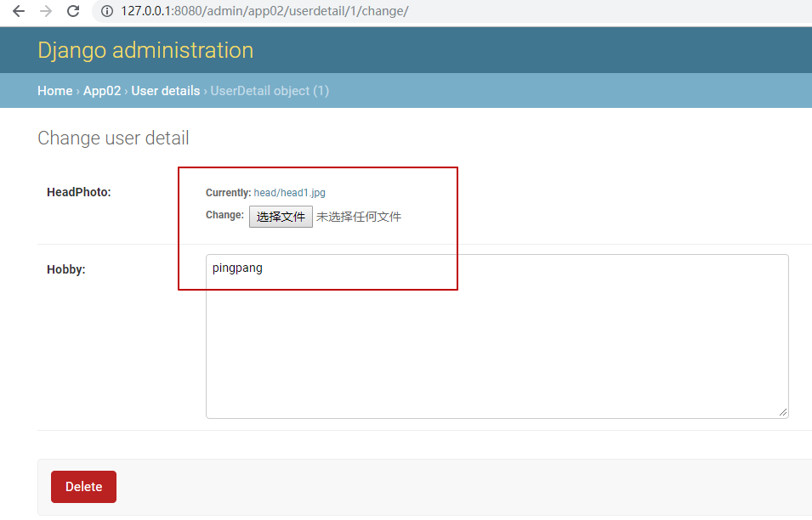The image size is (812, 520).
Task: Click the site info icon in address bar
Action: tap(106, 11)
